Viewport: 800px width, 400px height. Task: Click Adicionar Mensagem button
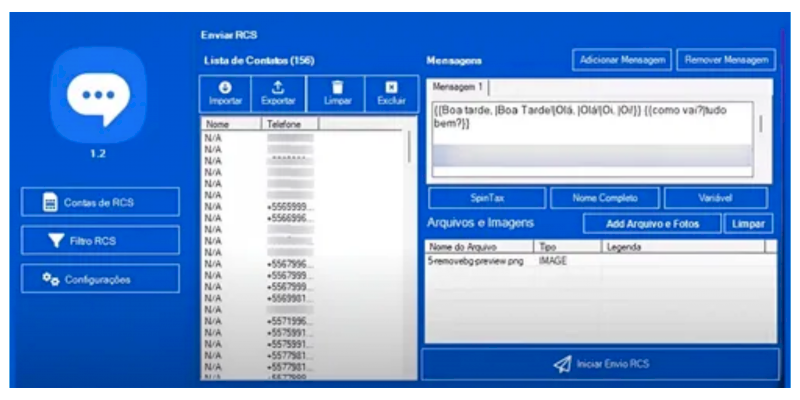[622, 60]
